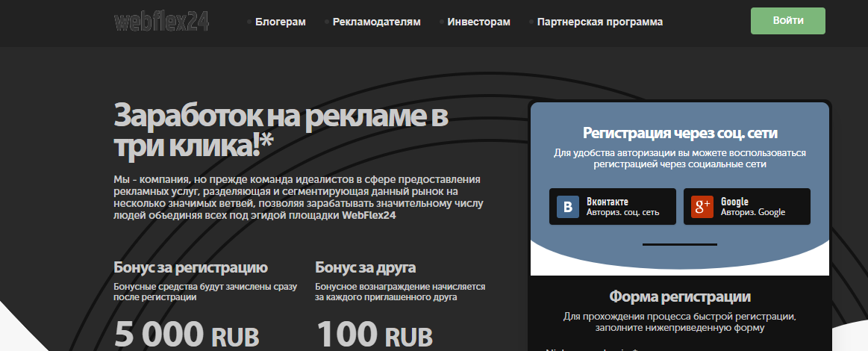Click the heading 'Заработок на рекламе в три клика!*'

[x=281, y=131]
